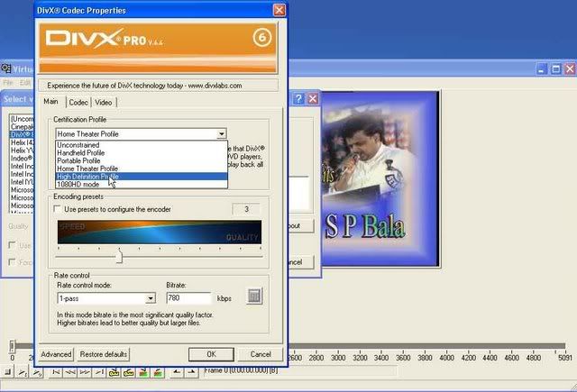The image size is (577, 392).
Task: Click the DivX Pro orange logo banner
Action: coord(158,48)
